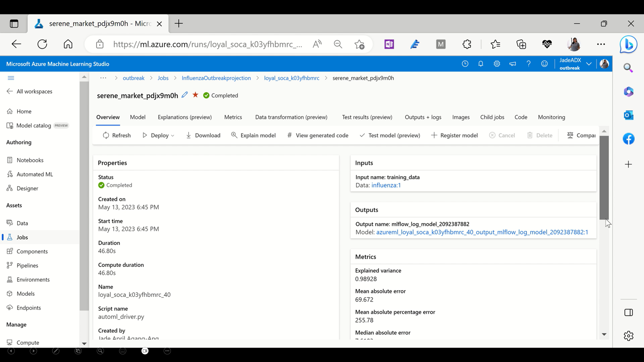Open notifications bell in Azure header
The height and width of the screenshot is (362, 644).
tap(480, 64)
